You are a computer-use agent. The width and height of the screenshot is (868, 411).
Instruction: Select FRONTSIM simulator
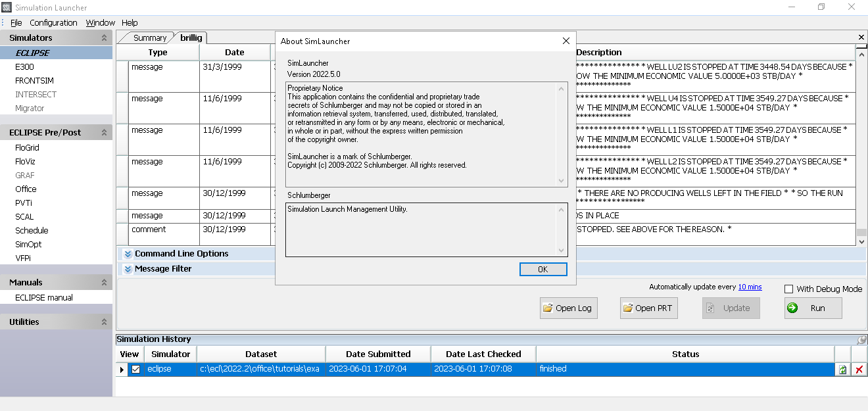pos(34,80)
